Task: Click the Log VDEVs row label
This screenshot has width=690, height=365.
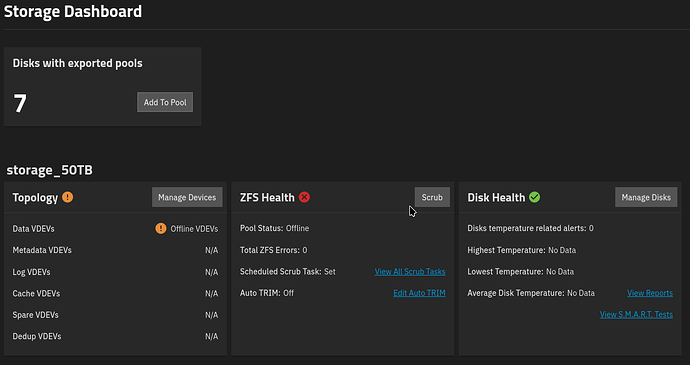Action: point(31,272)
